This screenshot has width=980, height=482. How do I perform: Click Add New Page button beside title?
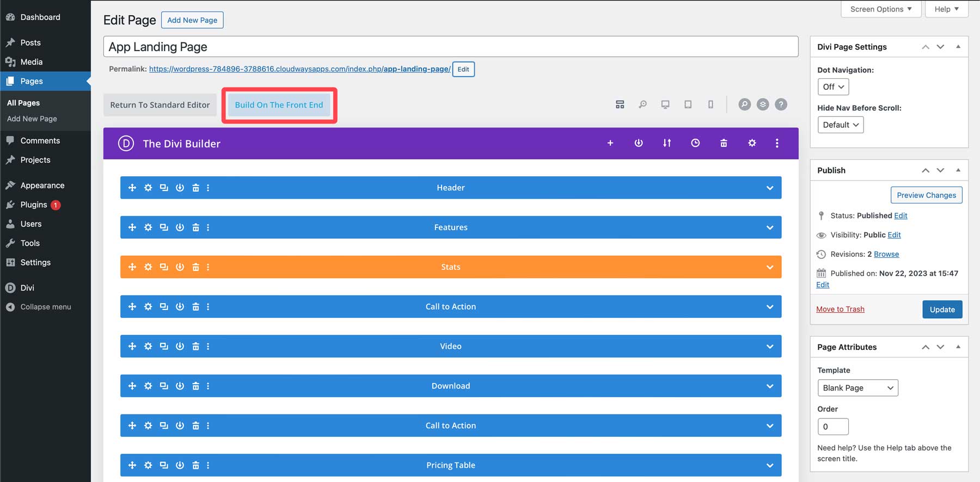192,20
